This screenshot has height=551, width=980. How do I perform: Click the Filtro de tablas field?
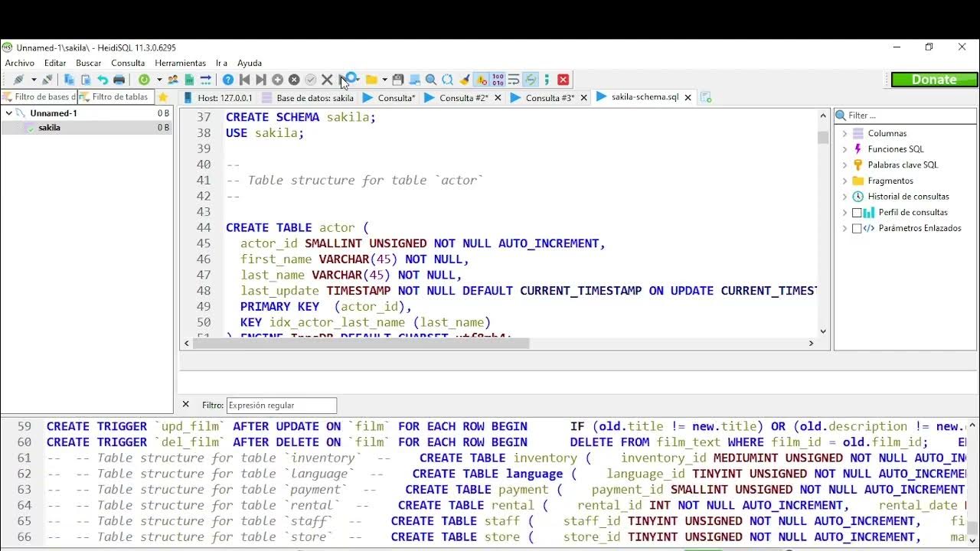coord(115,97)
